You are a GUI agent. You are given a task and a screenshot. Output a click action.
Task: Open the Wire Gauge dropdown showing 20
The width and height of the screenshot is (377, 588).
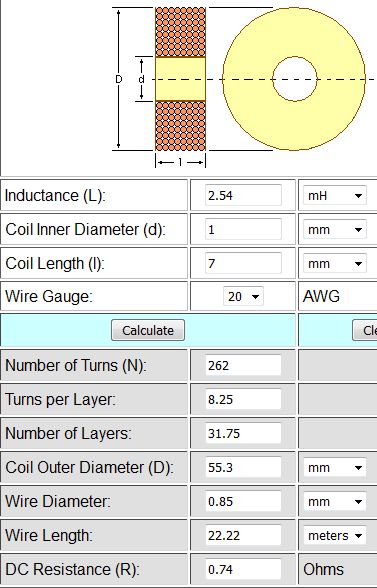(243, 297)
